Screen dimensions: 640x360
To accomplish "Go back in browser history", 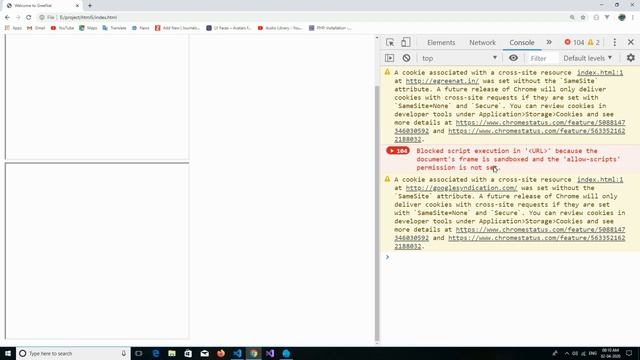I will (7, 18).
